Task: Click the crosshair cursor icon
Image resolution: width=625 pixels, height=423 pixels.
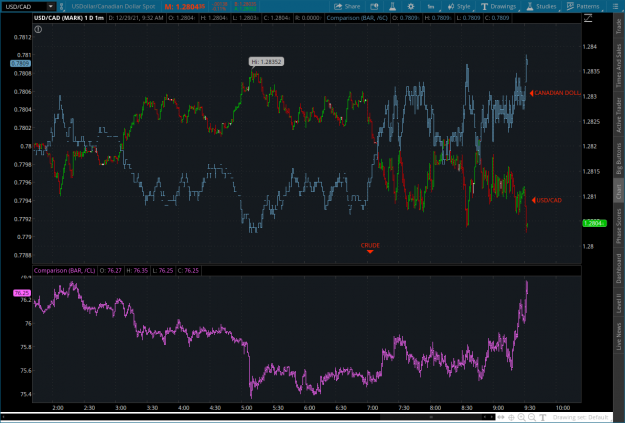Action: coord(511,417)
